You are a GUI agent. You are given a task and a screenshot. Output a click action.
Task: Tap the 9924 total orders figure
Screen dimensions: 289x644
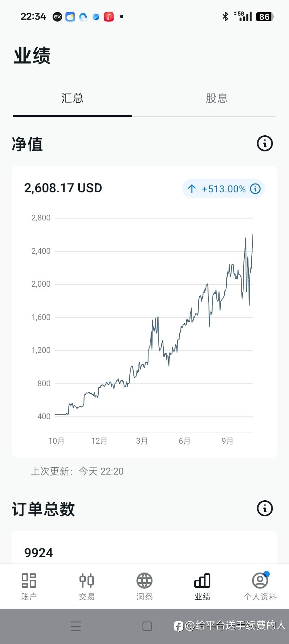pos(39,553)
